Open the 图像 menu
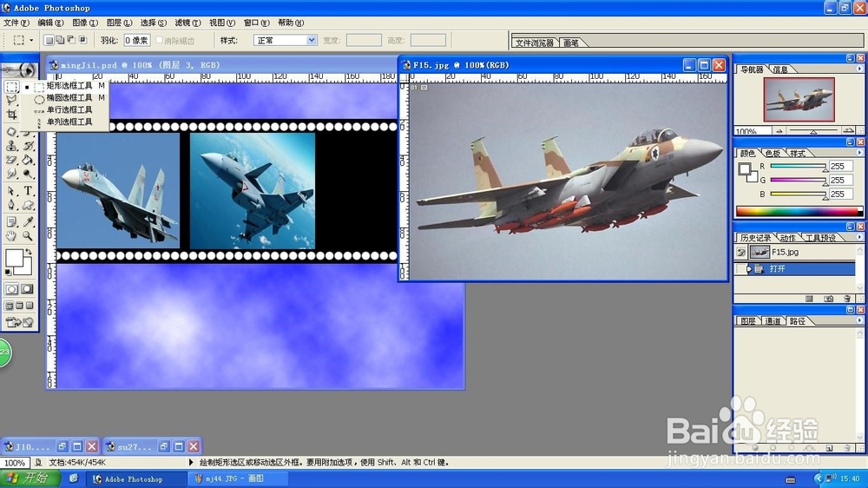 [85, 23]
